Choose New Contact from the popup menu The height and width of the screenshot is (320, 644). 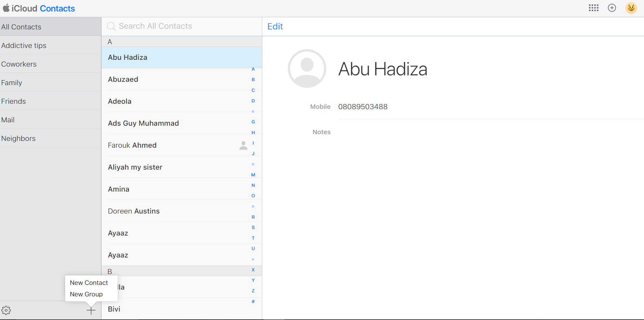pos(89,283)
